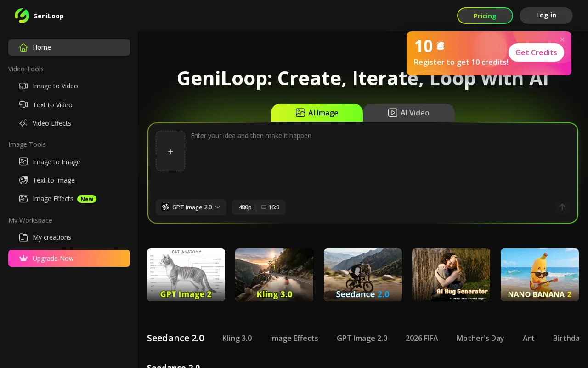Open the Nano Banana 2 thumbnail
This screenshot has height=368, width=588.
(x=540, y=275)
